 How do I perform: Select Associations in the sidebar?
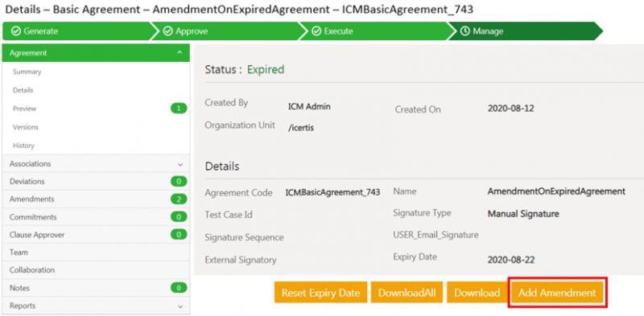click(x=96, y=164)
